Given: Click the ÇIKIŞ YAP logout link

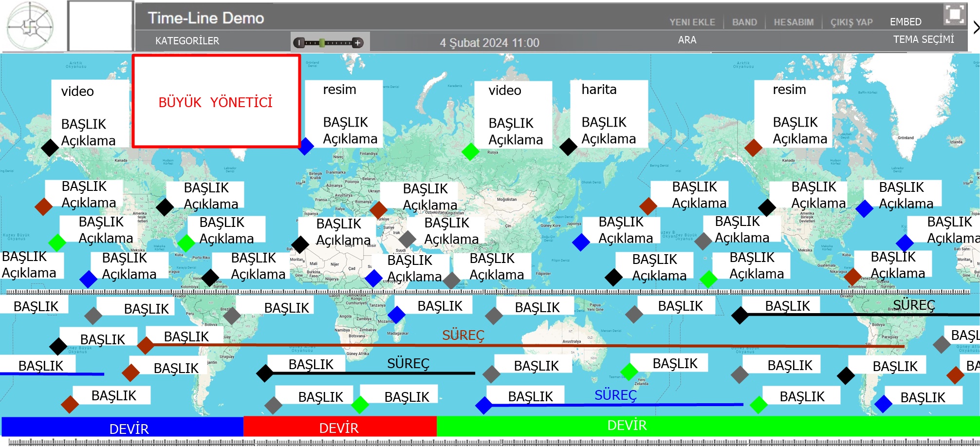Looking at the screenshot, I should (851, 22).
